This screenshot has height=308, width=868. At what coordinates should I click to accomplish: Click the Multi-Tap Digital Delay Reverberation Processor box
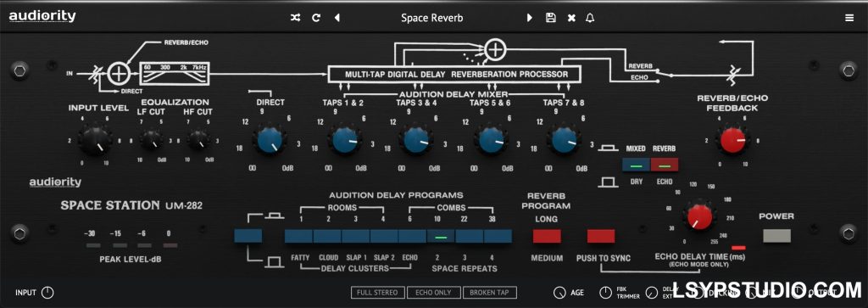pyautogui.click(x=454, y=74)
